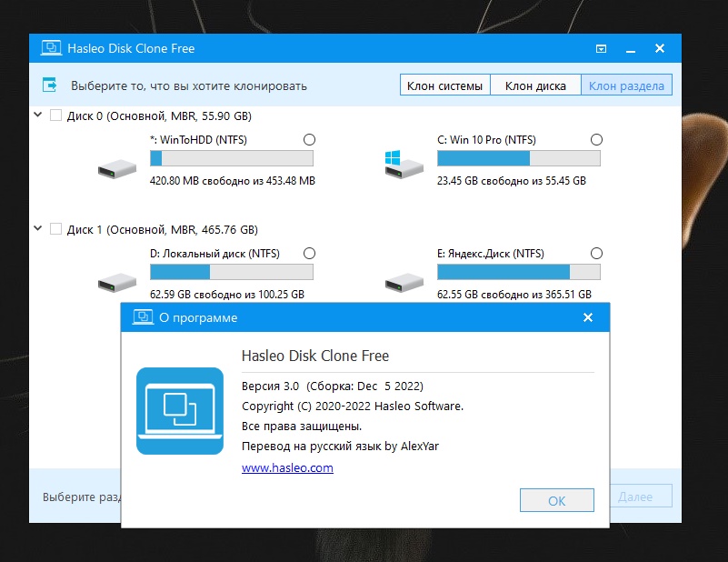Viewport: 728px width, 562px height.
Task: Click the D: Локальный диск drive icon
Action: pyautogui.click(x=117, y=283)
